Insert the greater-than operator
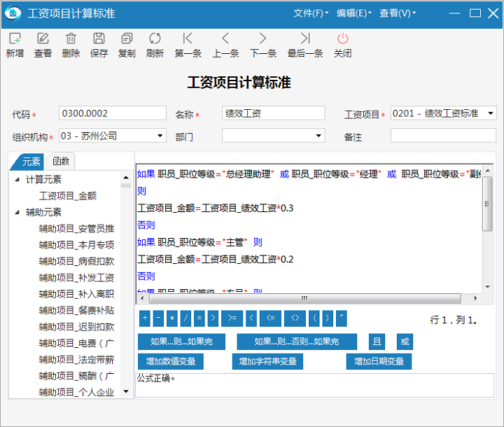 click(213, 318)
